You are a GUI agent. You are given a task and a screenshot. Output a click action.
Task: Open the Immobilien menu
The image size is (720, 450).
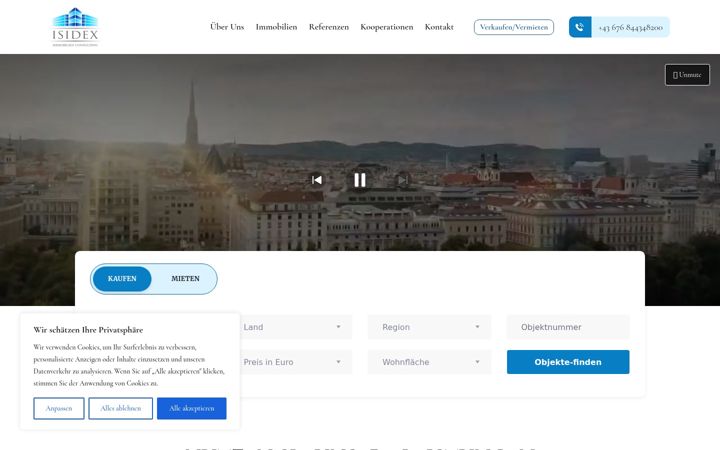click(276, 27)
